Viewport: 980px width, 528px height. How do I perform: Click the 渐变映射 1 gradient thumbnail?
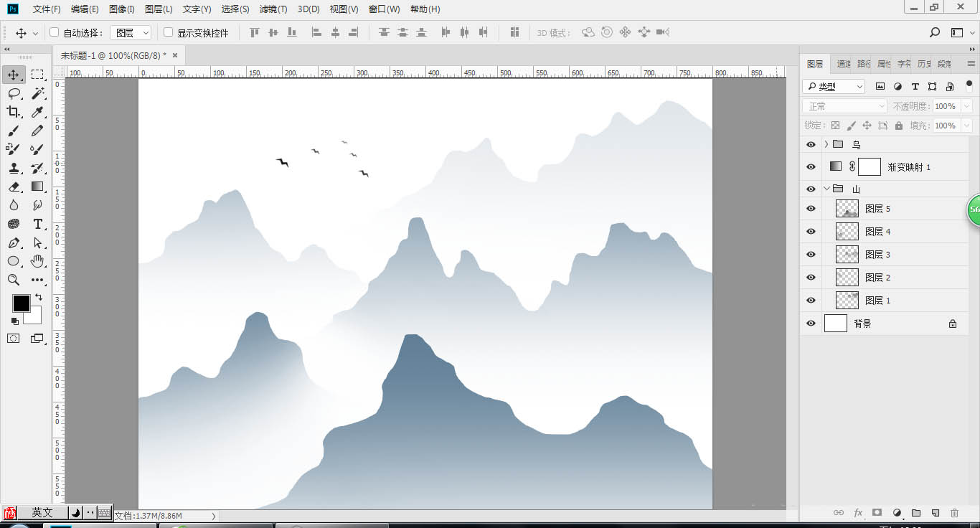[835, 166]
